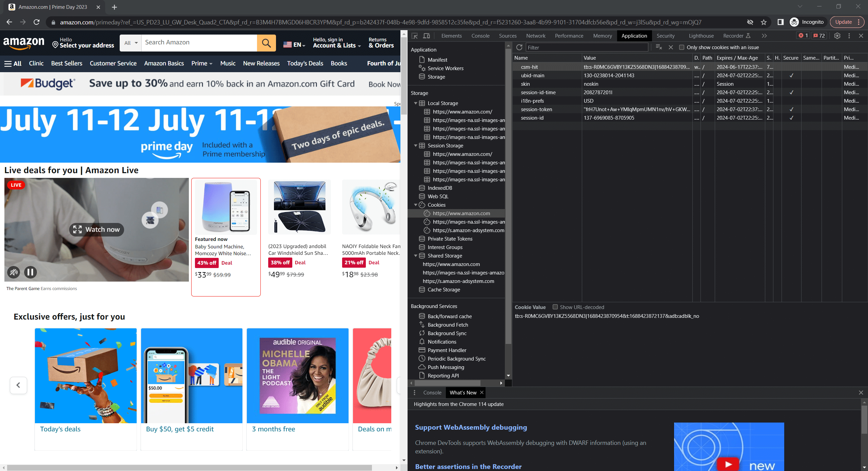
Task: Collapse the Cookies tree
Action: [416, 205]
